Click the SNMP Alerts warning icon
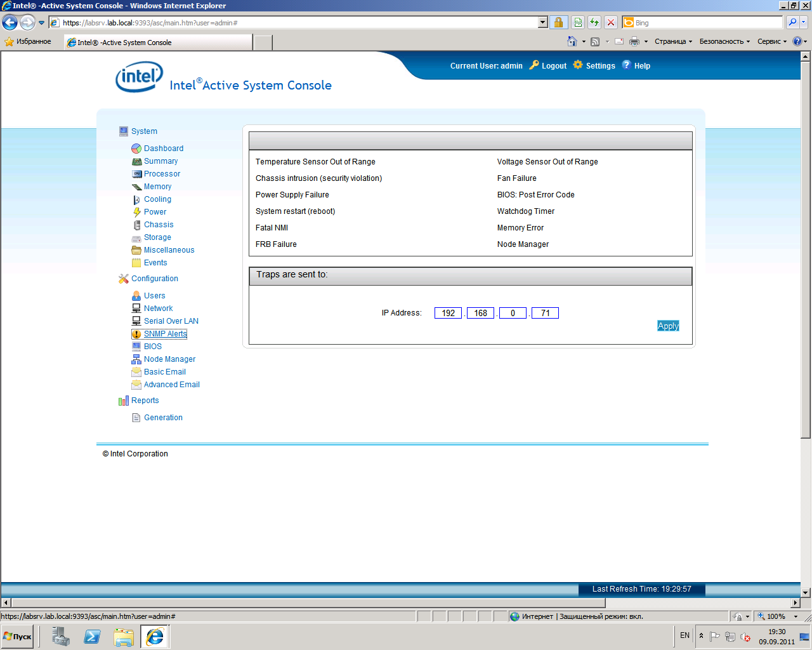812x650 pixels. (136, 334)
